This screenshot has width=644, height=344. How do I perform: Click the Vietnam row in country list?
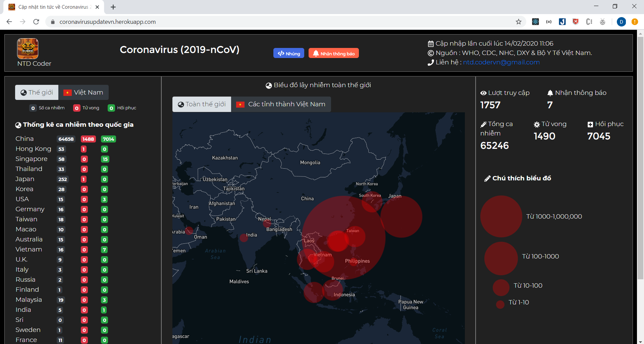66,249
